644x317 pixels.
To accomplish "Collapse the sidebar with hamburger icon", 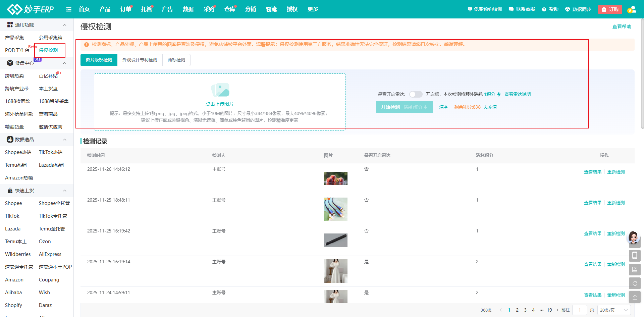I will pyautogui.click(x=69, y=9).
